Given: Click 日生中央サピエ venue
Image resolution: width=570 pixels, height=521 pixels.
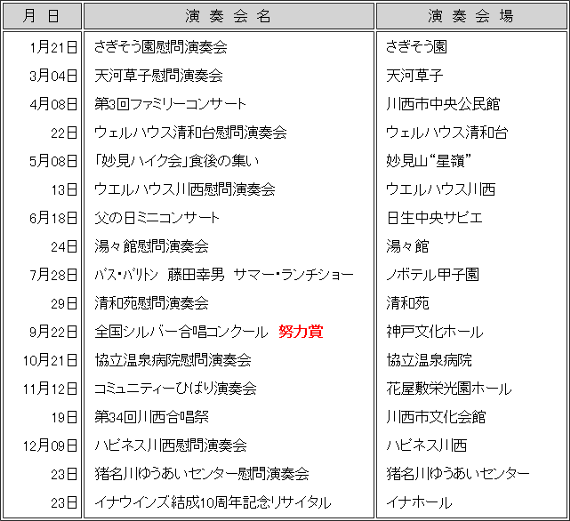Looking at the screenshot, I should click(x=434, y=218).
